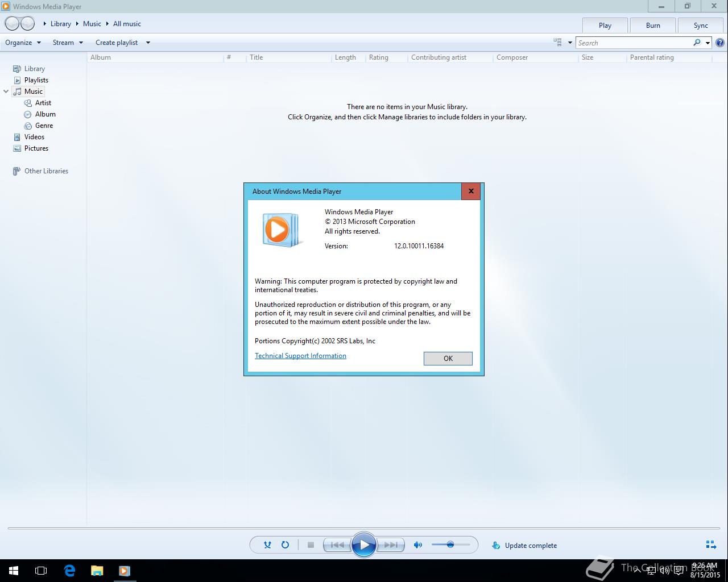Open Help with the question mark icon
The image size is (728, 582).
720,43
